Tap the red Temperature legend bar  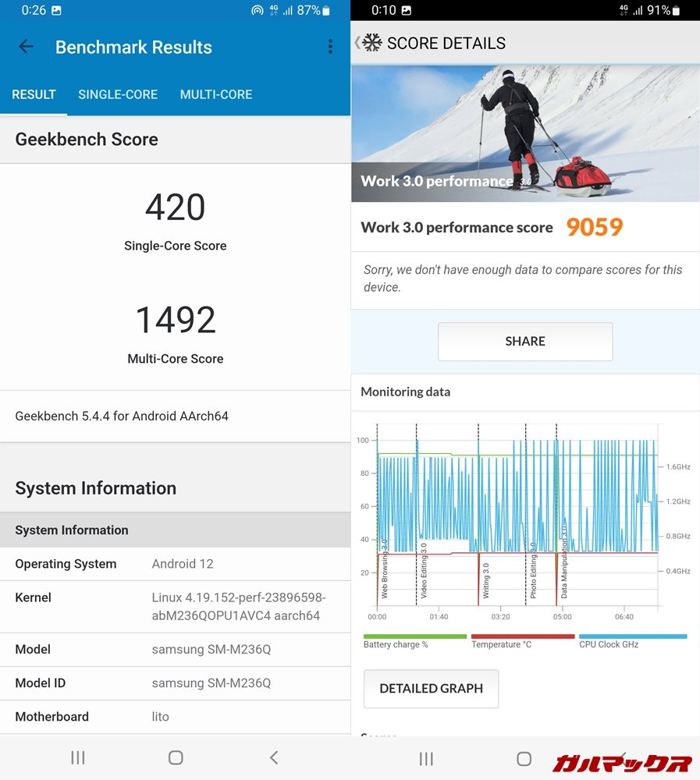[522, 636]
